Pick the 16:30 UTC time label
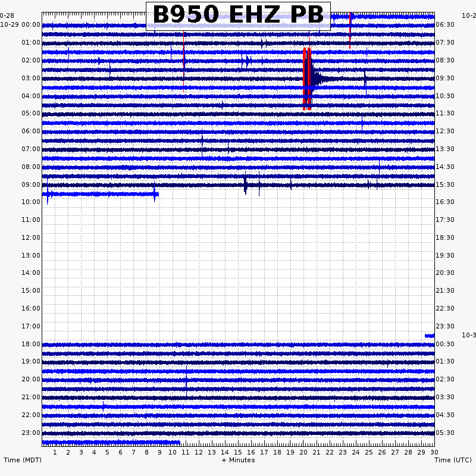 tap(445, 202)
